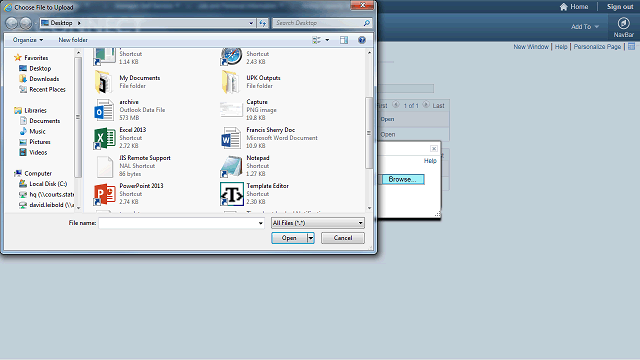Open the view options dropdown arrow
Image resolution: width=640 pixels, height=360 pixels.
pyautogui.click(x=327, y=40)
